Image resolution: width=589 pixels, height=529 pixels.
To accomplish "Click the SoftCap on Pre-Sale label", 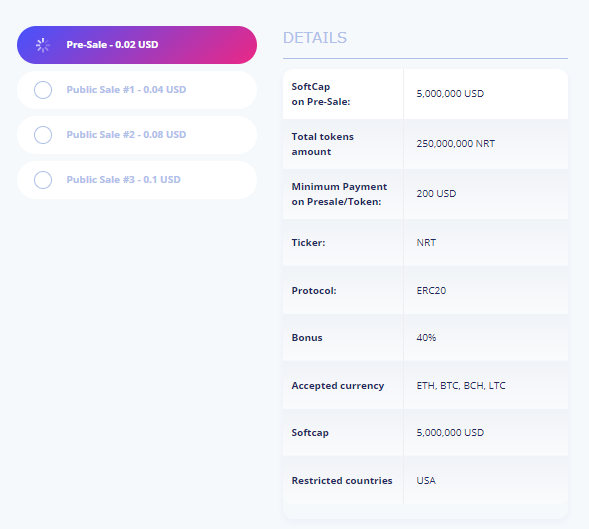I will pos(321,94).
